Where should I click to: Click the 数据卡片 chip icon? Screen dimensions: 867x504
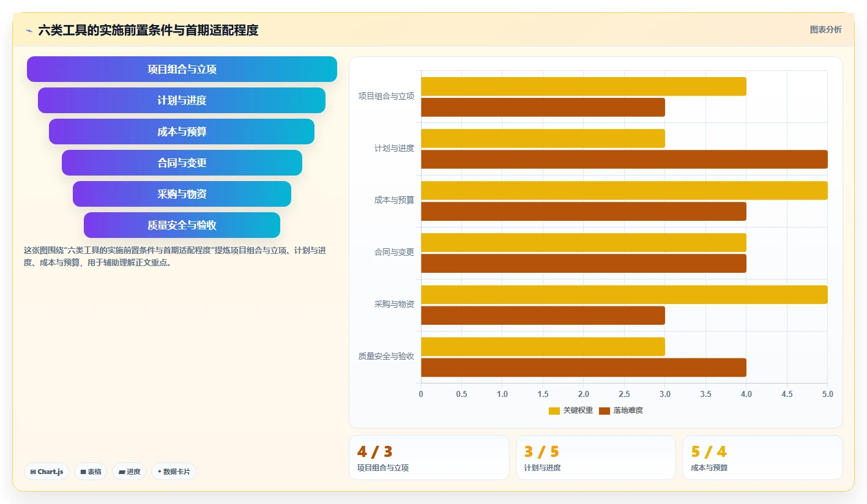pos(160,472)
